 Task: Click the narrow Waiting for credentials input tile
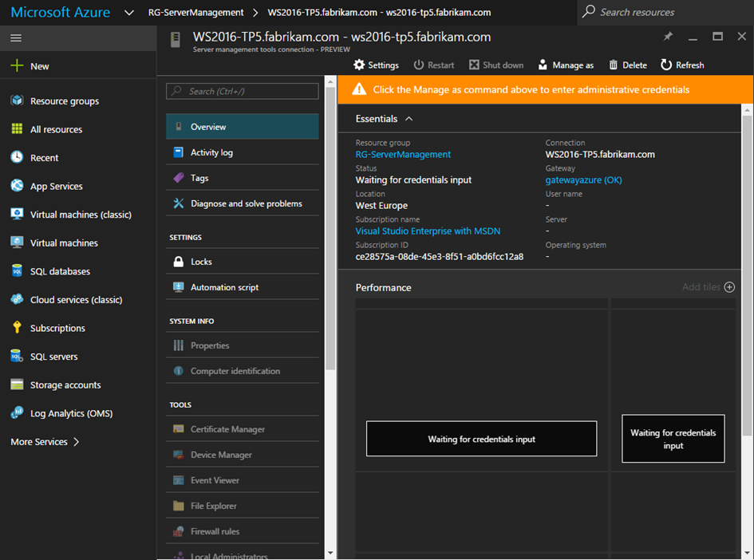[x=673, y=439]
